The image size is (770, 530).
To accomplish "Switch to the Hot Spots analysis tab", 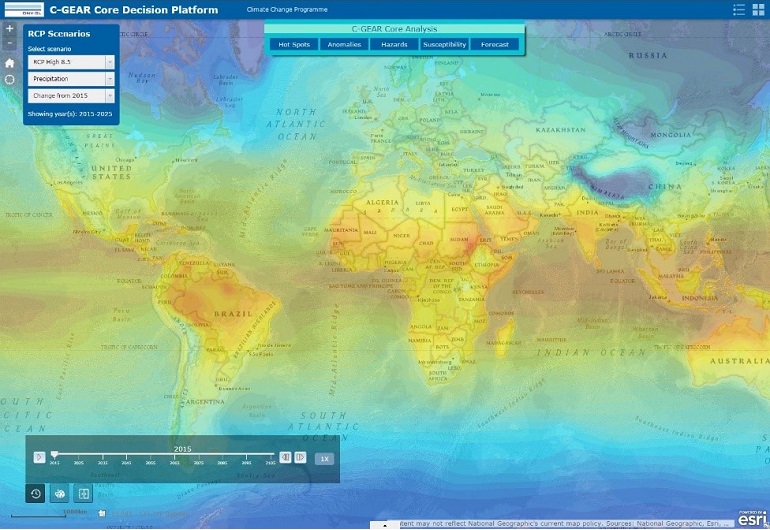I will coord(294,45).
